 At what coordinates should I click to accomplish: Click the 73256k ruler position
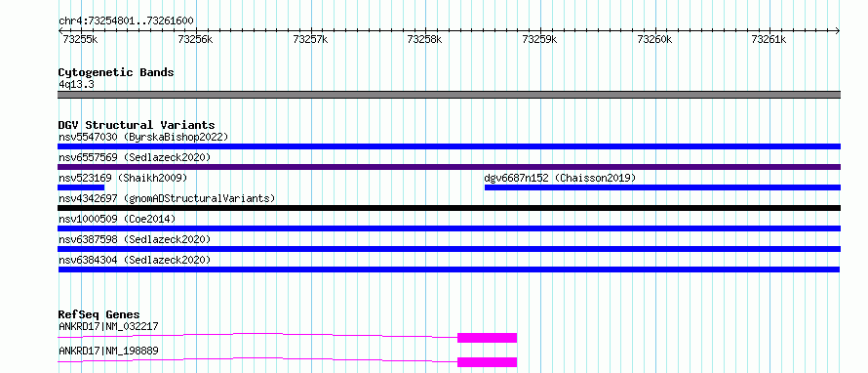[195, 39]
